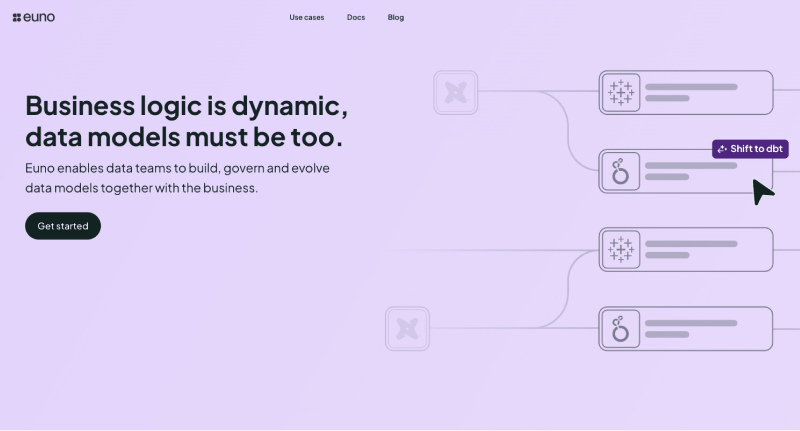Click the Tableau icon in the third card
Viewport: 800px width, 431px height.
point(621,249)
